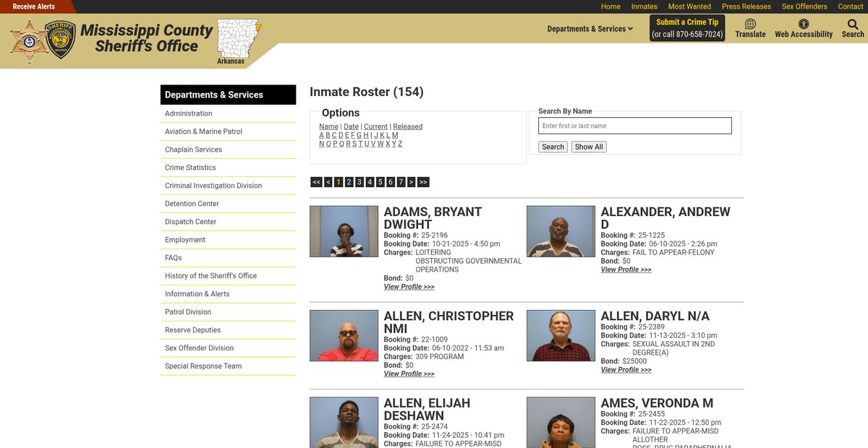The image size is (868, 448).
Task: Open Most Wanted in top navigation
Action: pos(689,7)
